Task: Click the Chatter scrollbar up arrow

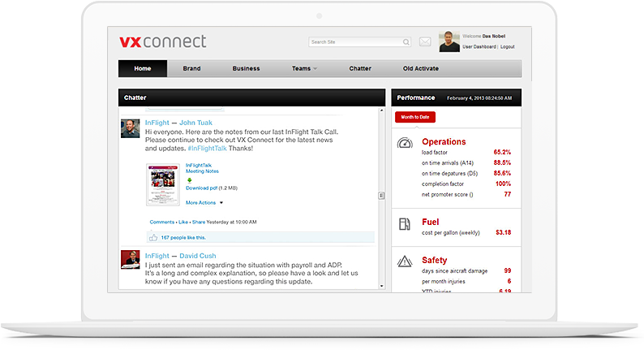Action: pos(381,110)
